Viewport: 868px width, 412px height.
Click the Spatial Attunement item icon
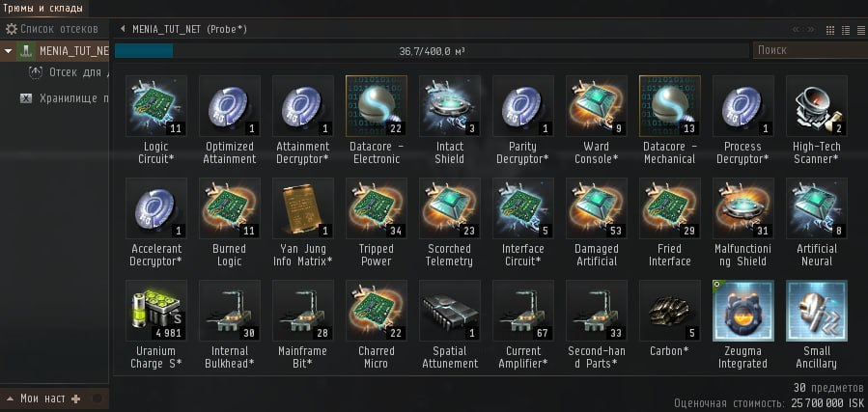[450, 311]
